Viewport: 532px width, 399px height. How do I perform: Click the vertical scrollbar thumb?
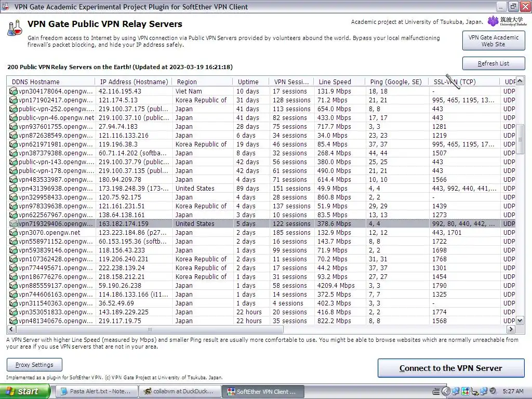click(520, 139)
